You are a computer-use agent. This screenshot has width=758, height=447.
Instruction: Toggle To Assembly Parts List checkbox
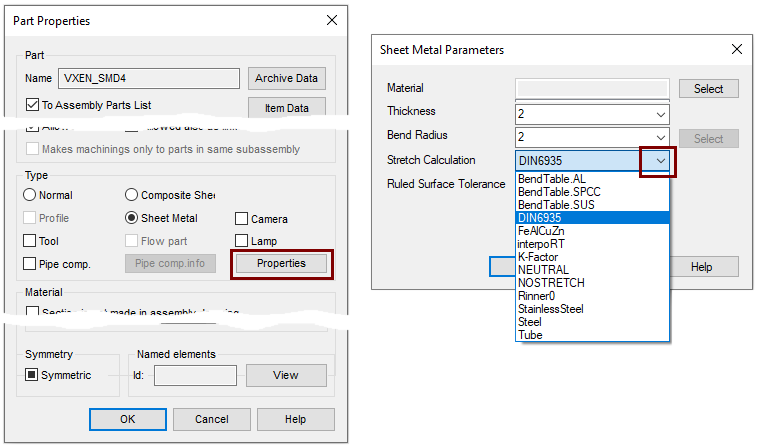click(33, 105)
